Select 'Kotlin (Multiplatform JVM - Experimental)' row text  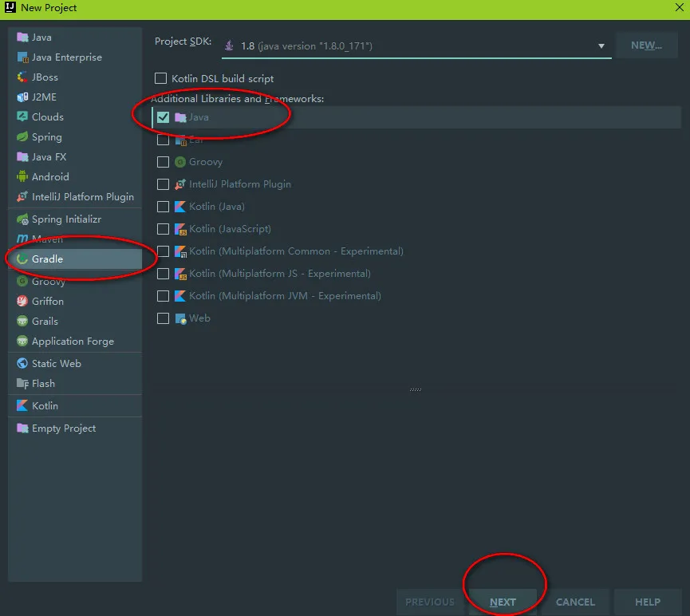pyautogui.click(x=285, y=296)
